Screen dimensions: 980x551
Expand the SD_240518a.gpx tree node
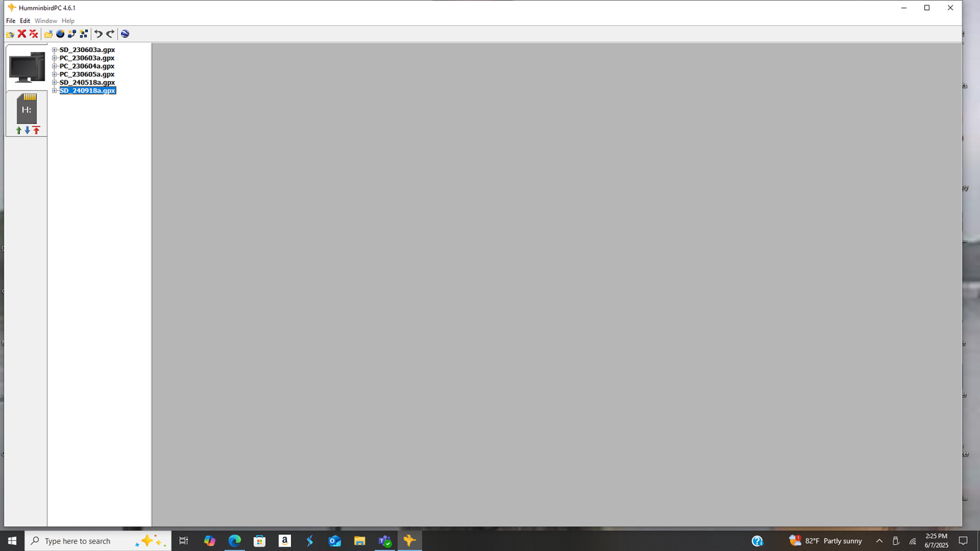tap(54, 82)
